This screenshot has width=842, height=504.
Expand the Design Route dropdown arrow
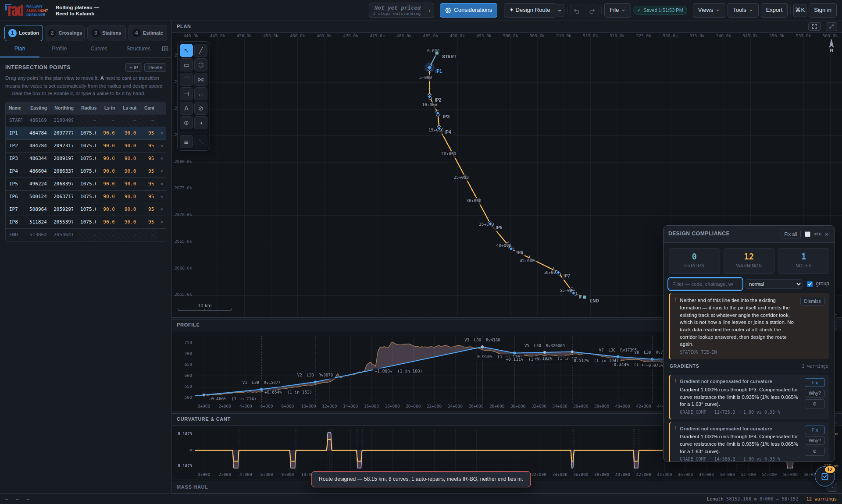pyautogui.click(x=560, y=11)
